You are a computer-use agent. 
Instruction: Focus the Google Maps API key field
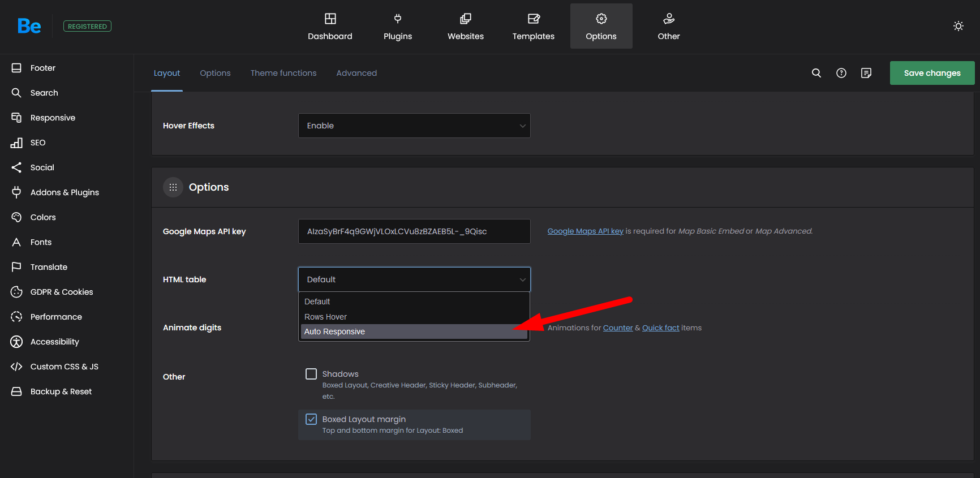414,231
